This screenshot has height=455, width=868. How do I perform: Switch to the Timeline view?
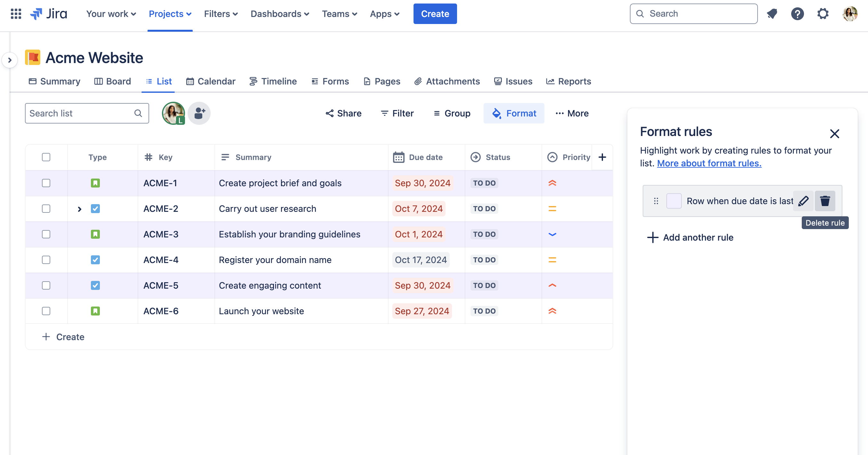278,81
